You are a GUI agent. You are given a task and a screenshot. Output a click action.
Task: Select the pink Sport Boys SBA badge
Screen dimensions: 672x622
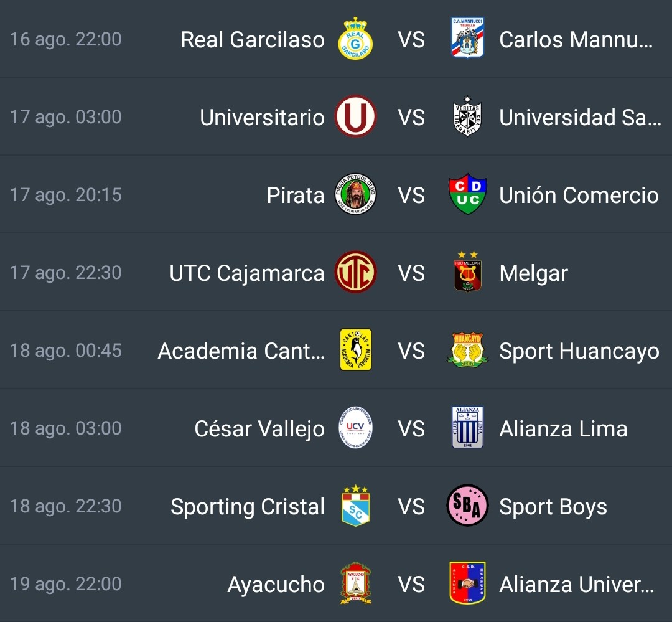click(467, 506)
